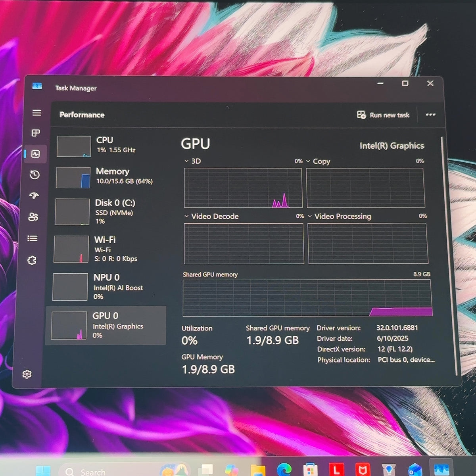
Task: Open Microsoft Edge from the taskbar
Action: click(x=284, y=469)
